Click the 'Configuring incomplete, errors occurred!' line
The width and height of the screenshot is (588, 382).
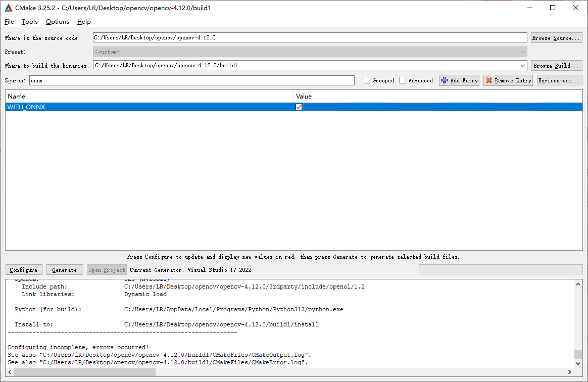point(78,347)
